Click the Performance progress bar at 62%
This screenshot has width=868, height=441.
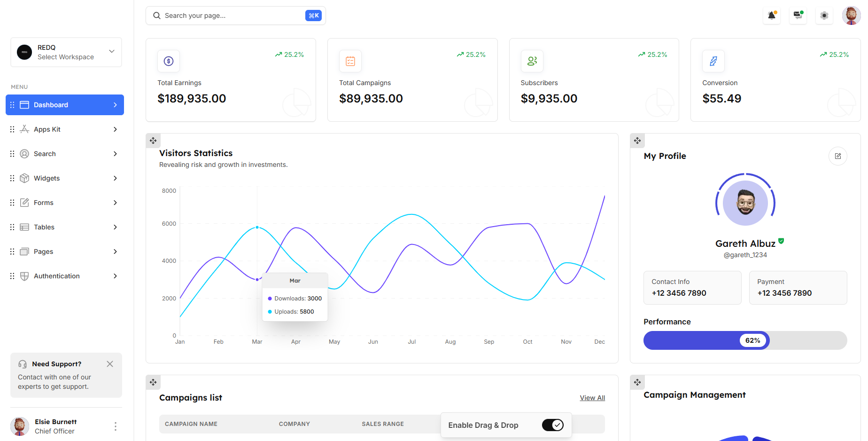click(x=744, y=340)
